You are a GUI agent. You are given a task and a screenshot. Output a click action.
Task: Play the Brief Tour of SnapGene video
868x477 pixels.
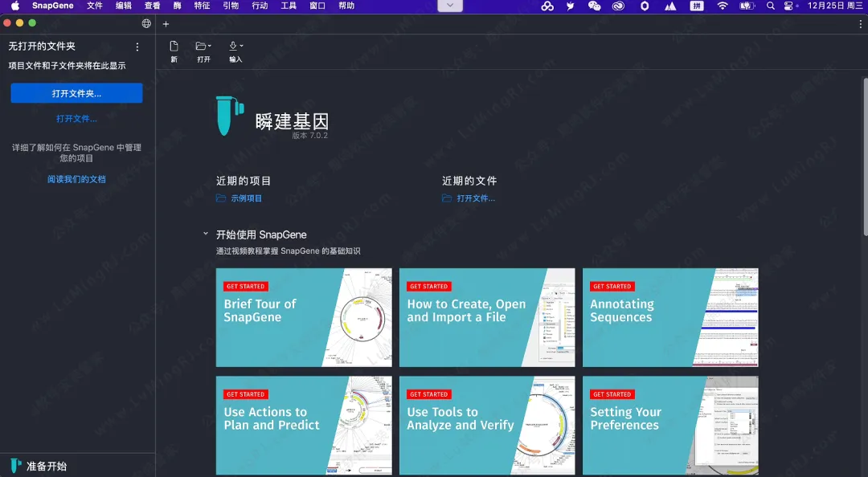304,317
